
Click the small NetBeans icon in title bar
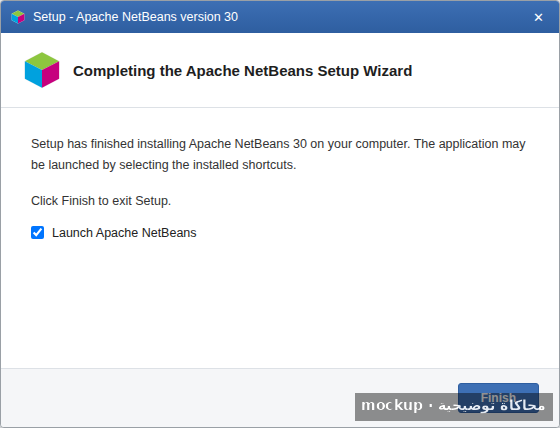pos(18,17)
